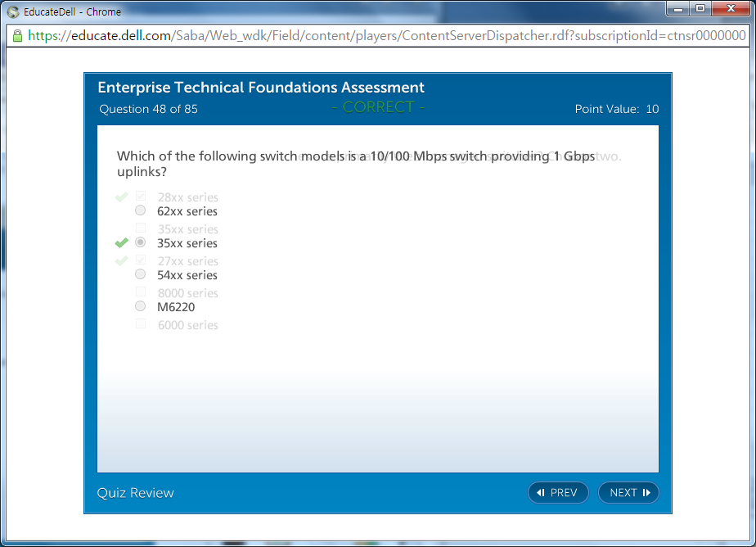This screenshot has width=756, height=547.
Task: Toggle the faded 28xx series checkbox
Action: coord(141,197)
